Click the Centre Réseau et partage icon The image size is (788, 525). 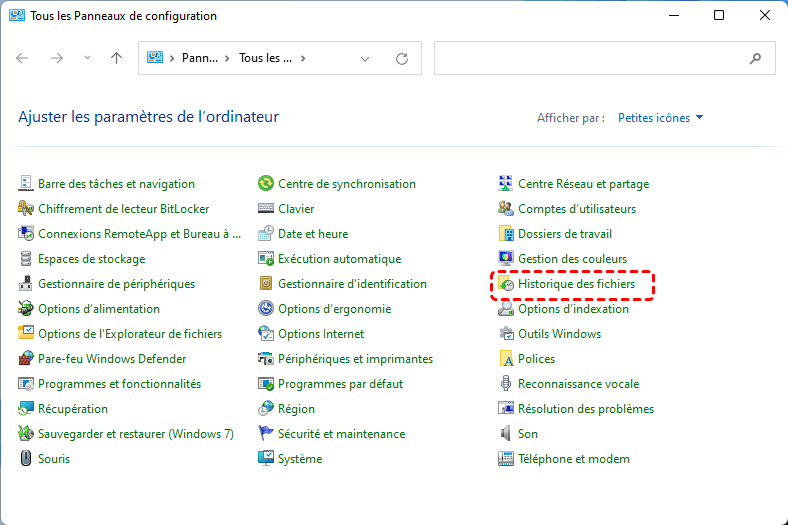[506, 183]
